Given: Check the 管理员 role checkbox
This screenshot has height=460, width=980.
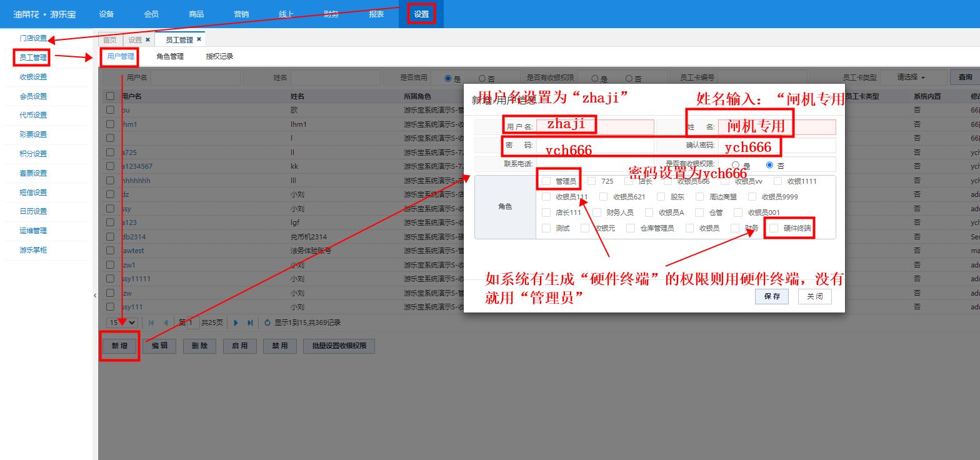Looking at the screenshot, I should 546,181.
